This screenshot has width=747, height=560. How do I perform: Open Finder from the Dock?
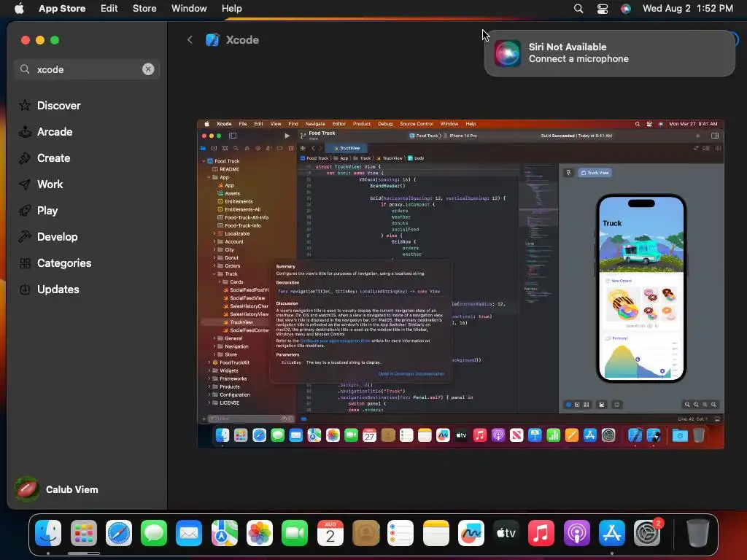[48, 533]
